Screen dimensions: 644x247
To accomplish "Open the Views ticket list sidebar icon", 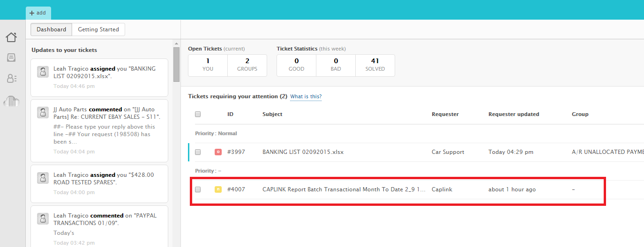I will [11, 58].
